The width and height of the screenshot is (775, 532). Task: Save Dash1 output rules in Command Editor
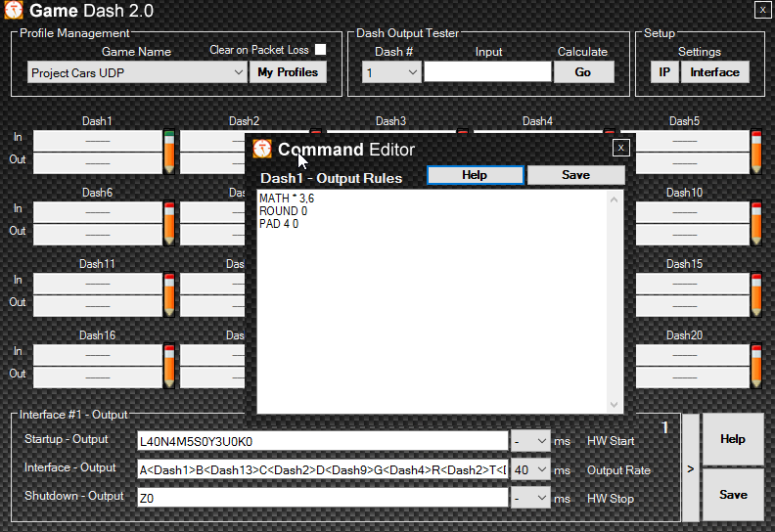tap(575, 175)
